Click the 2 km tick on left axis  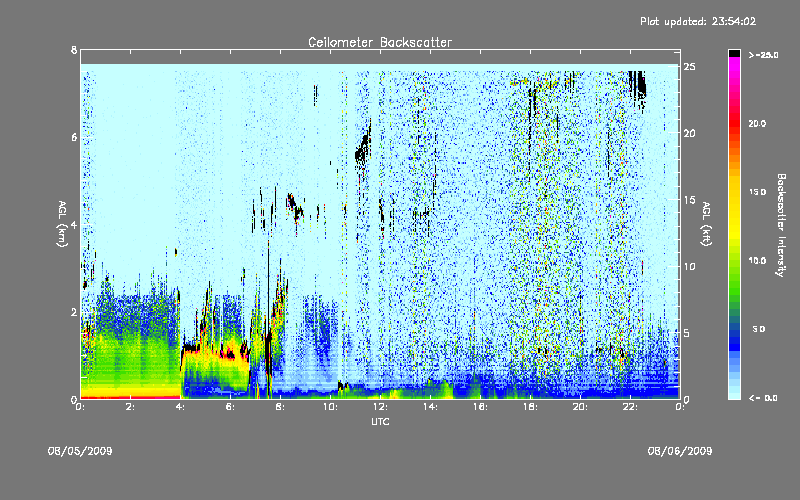click(x=74, y=312)
